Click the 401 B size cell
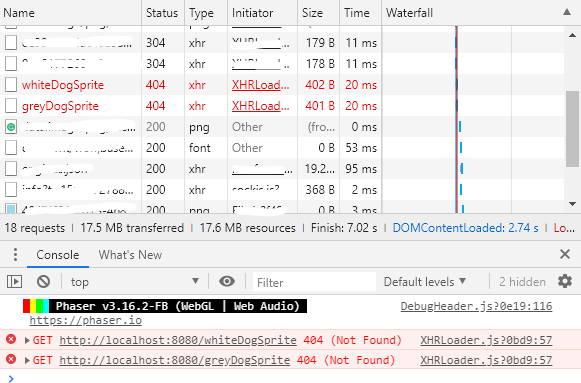The width and height of the screenshot is (581, 383). (320, 106)
